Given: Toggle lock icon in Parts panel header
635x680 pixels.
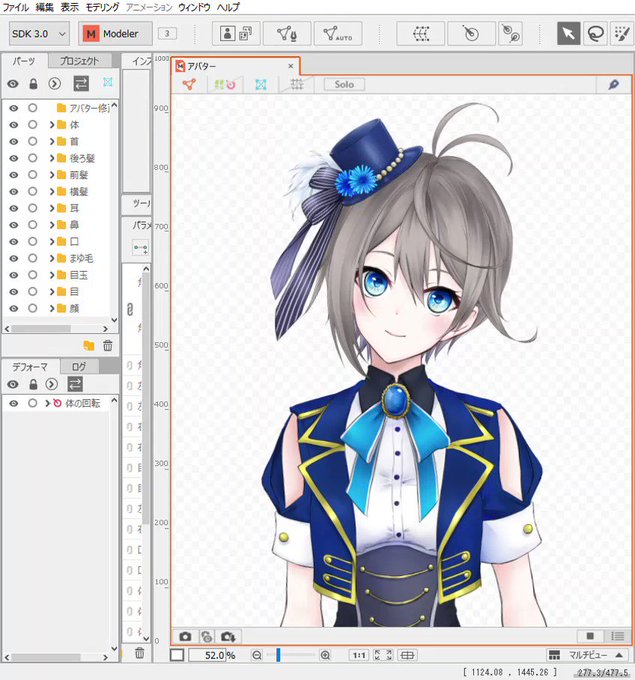Looking at the screenshot, I should click(33, 83).
